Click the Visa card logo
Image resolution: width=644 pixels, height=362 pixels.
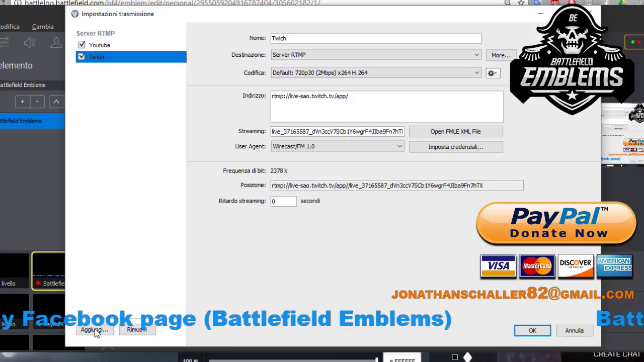click(x=498, y=266)
